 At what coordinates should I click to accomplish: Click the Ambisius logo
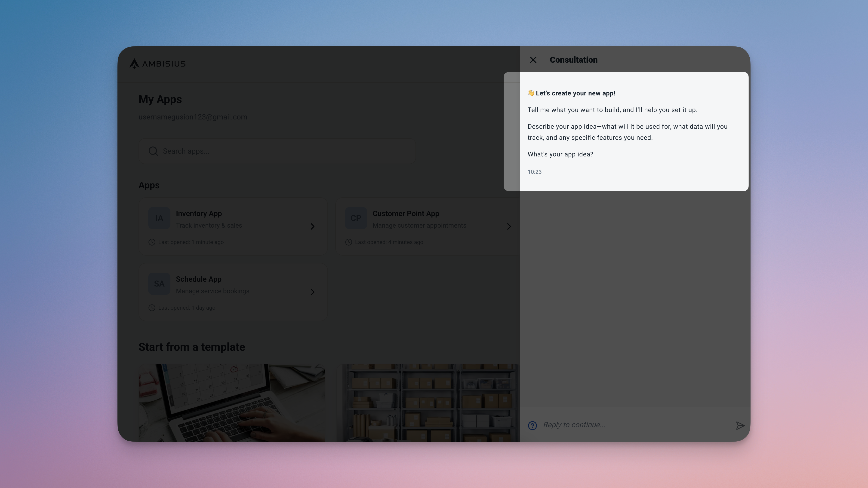[157, 64]
